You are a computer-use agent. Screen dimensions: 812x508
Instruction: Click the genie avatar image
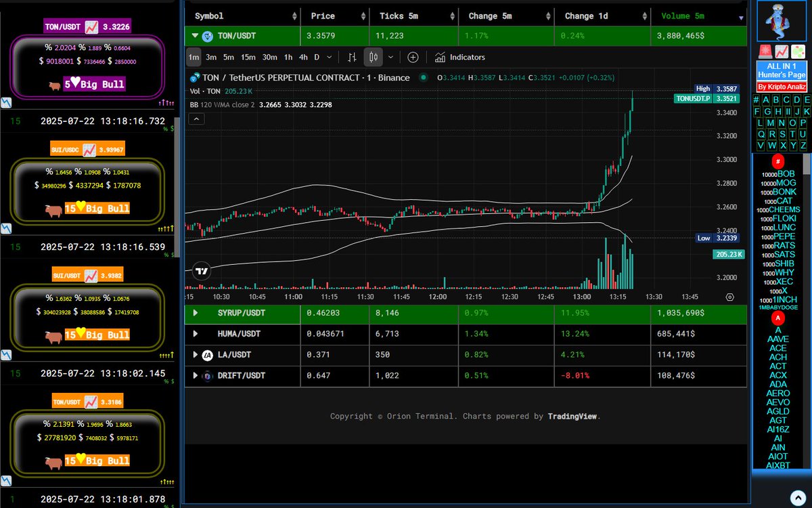(782, 22)
